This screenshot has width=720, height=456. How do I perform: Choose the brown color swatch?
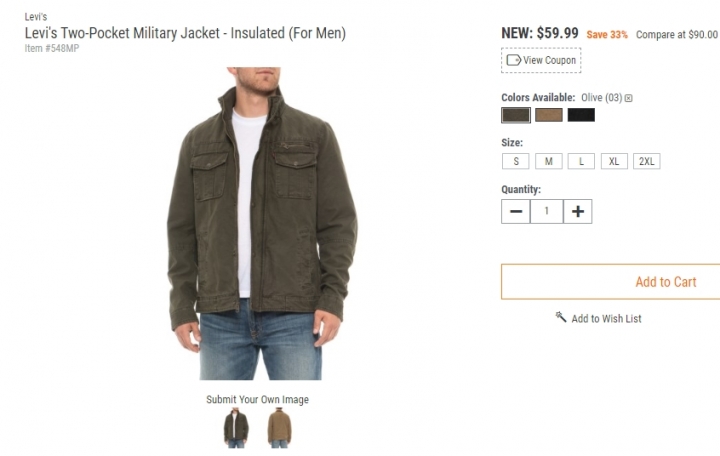click(x=548, y=115)
